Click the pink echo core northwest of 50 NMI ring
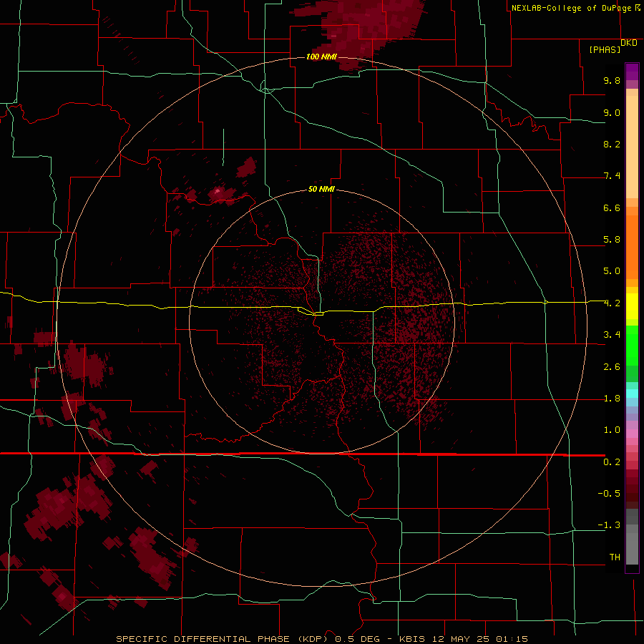The height and width of the screenshot is (644, 644). click(x=218, y=191)
